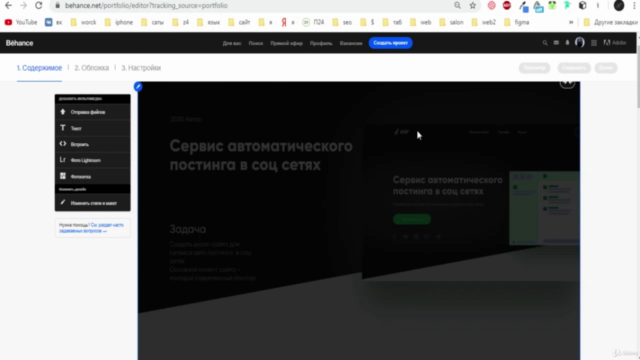
Task: Click the browser address bar URL
Action: pyautogui.click(x=146, y=6)
